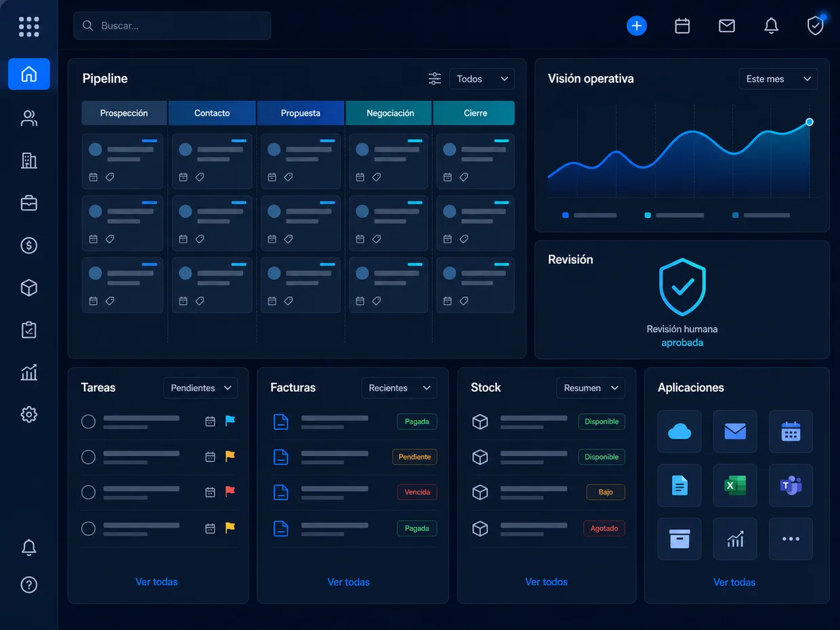Click the Pendiente invoice status badge
The image size is (840, 630).
(x=415, y=457)
